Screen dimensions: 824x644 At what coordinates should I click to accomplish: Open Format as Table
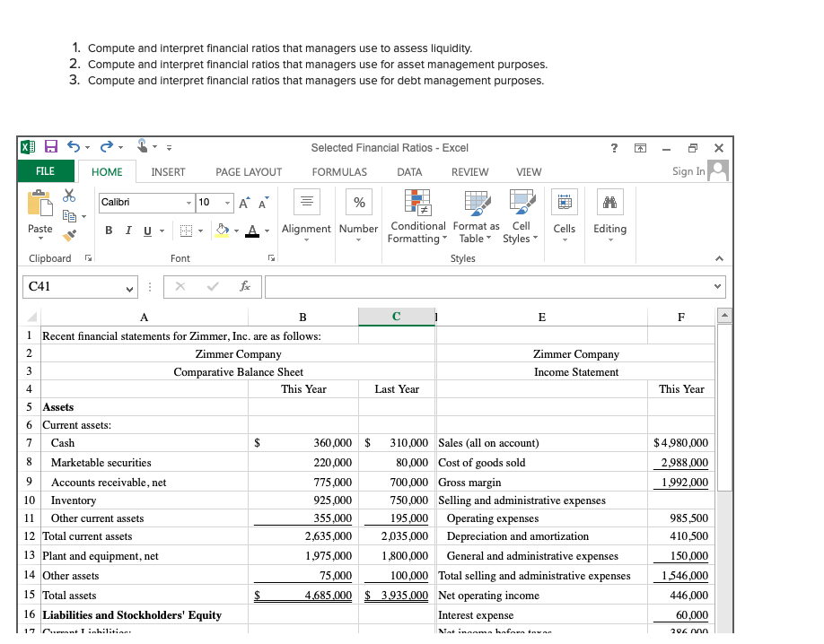click(477, 216)
